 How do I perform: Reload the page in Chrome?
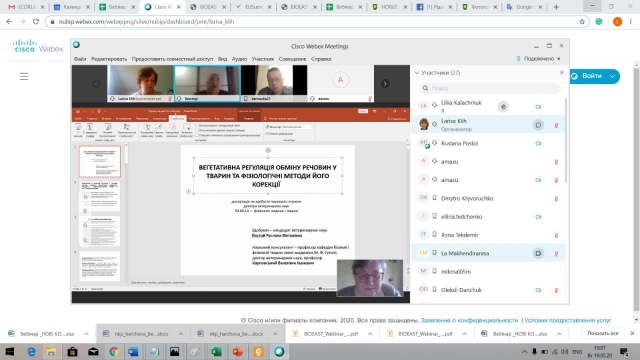click(x=36, y=22)
